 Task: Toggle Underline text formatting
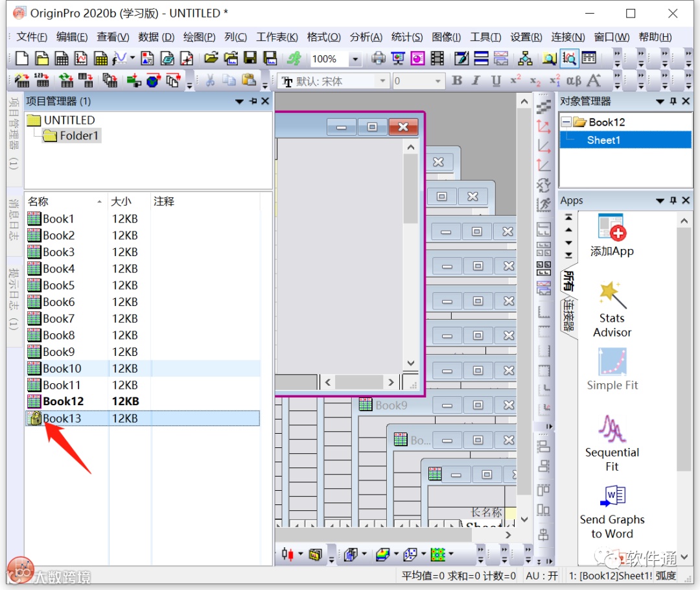click(x=496, y=80)
